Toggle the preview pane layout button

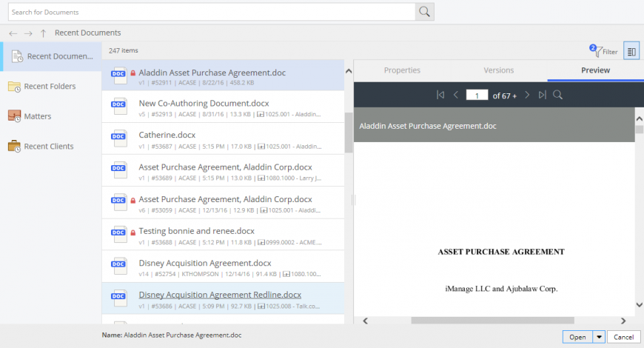click(631, 51)
